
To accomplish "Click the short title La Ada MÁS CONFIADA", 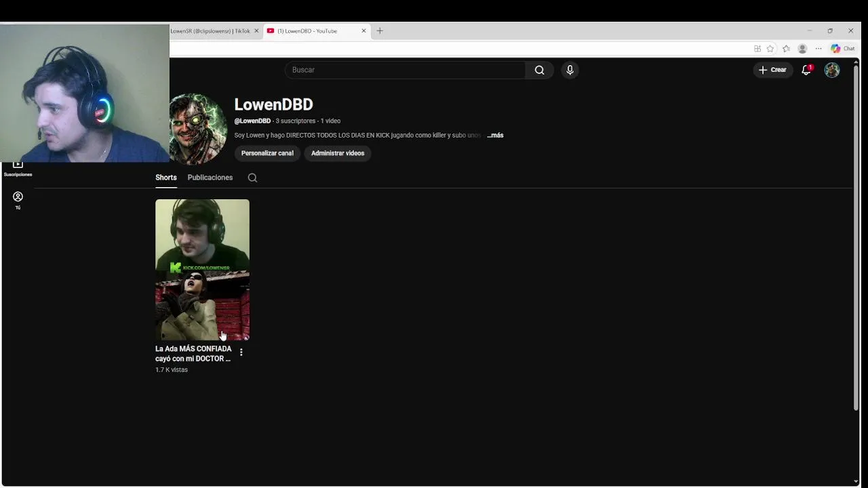I will [193, 354].
